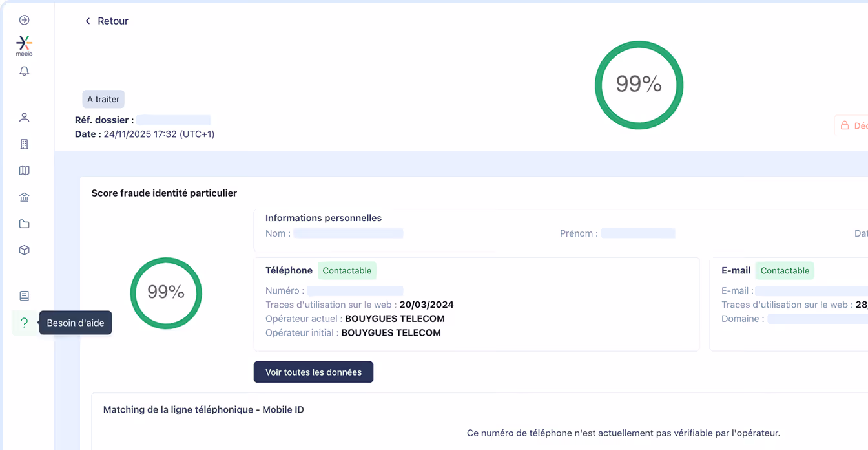The width and height of the screenshot is (868, 450).
Task: Click the Meelo logo in the sidebar
Action: 24,45
